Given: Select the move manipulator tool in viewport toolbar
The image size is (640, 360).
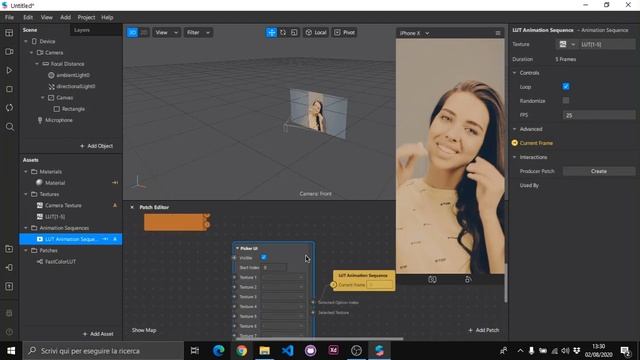Looking at the screenshot, I should 271,33.
